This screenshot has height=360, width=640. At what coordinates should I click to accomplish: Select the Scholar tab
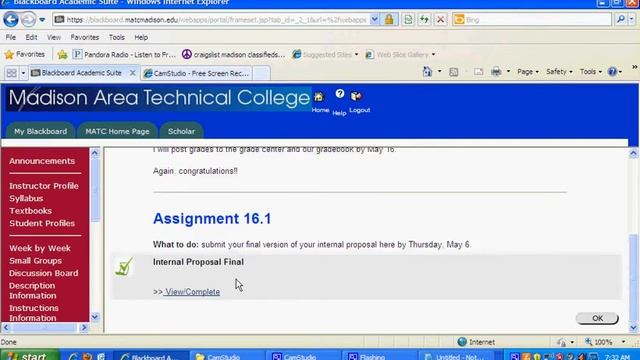(x=181, y=131)
